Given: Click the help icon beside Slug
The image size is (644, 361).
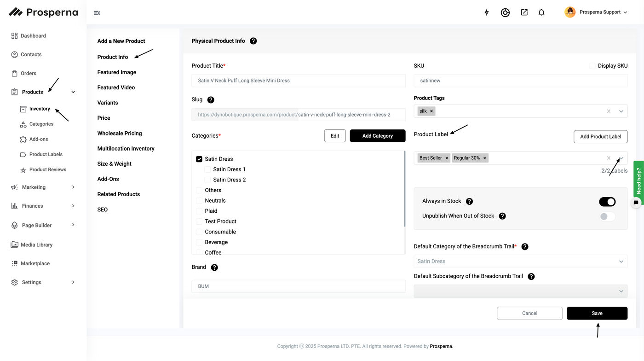Looking at the screenshot, I should tap(211, 100).
